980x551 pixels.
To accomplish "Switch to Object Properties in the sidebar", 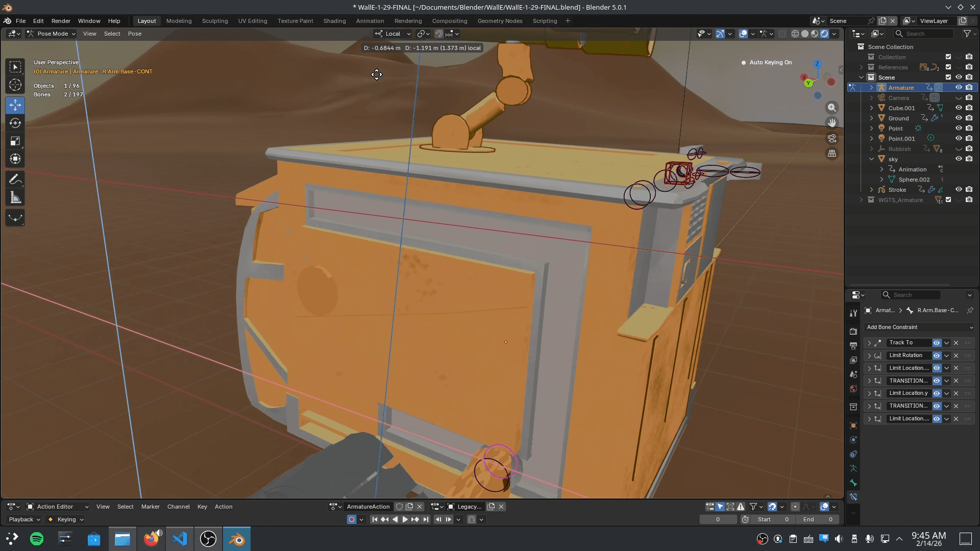I will click(853, 425).
